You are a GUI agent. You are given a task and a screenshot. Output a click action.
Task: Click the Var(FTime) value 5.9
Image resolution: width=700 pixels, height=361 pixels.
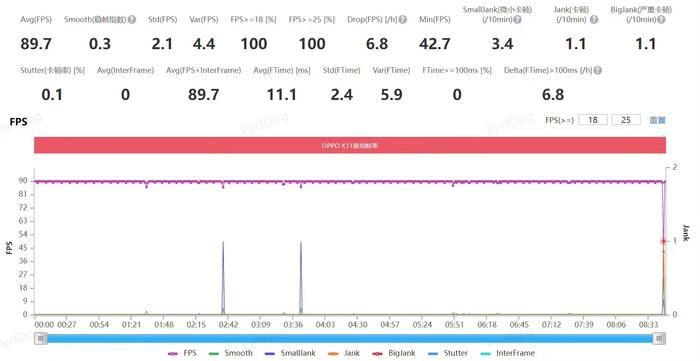click(392, 95)
